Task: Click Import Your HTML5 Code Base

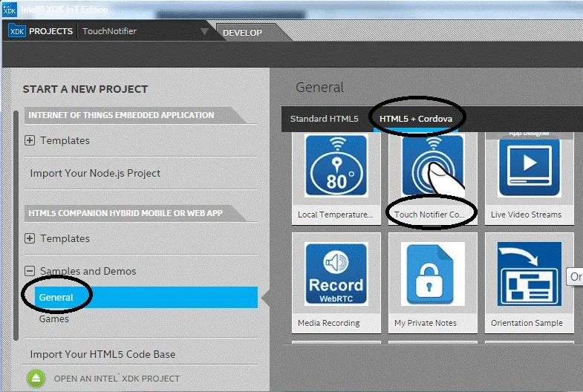Action: [102, 354]
